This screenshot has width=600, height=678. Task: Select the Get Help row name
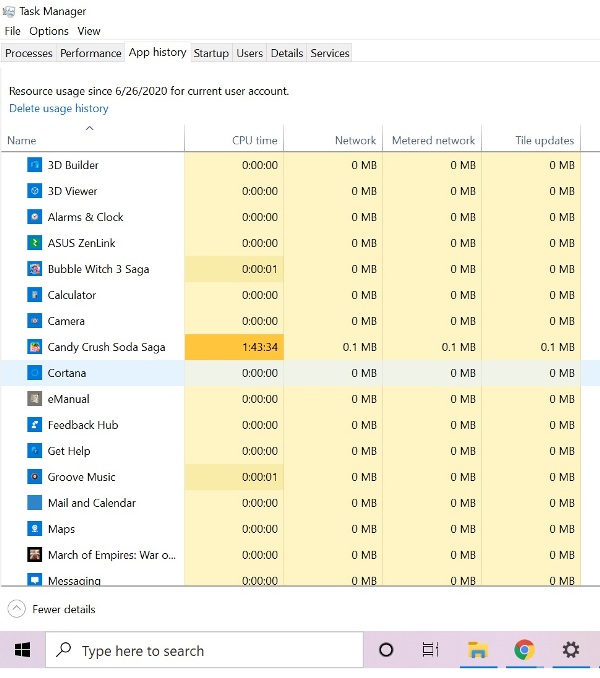coord(69,451)
